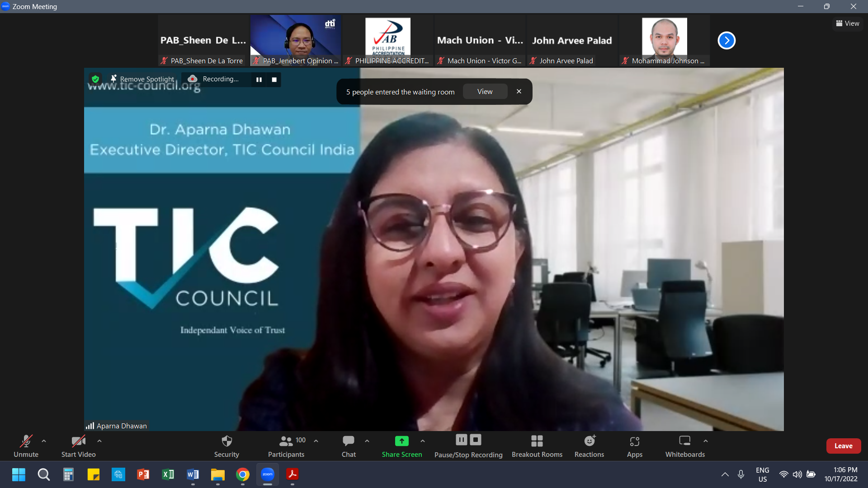Open the Security shield options
The height and width of the screenshot is (488, 868).
coord(226,446)
